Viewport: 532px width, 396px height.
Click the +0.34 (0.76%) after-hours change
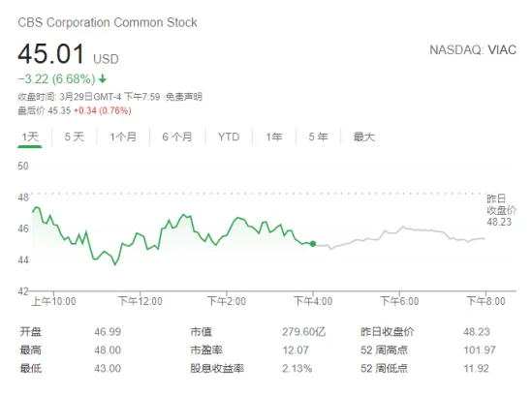[103, 111]
